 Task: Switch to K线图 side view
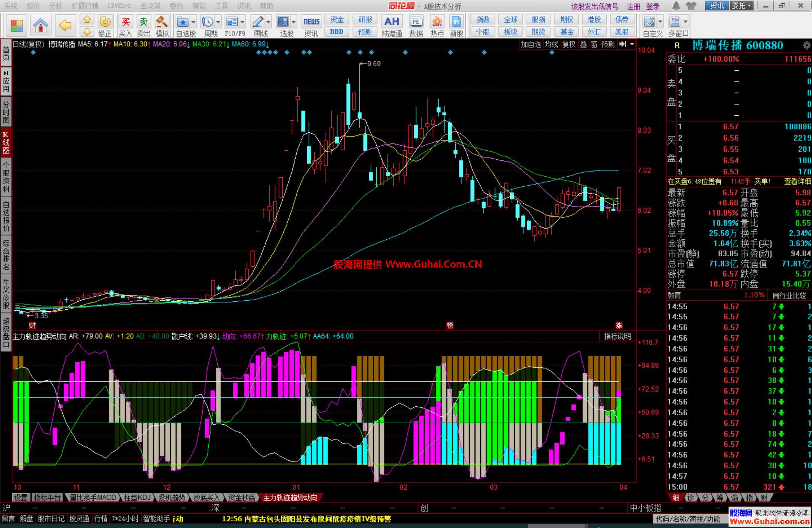(6, 143)
